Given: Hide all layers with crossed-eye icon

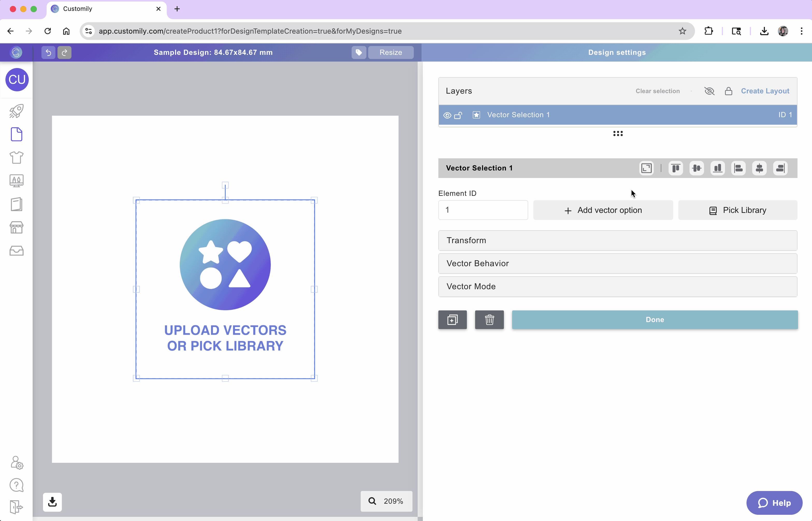Looking at the screenshot, I should click(x=709, y=91).
